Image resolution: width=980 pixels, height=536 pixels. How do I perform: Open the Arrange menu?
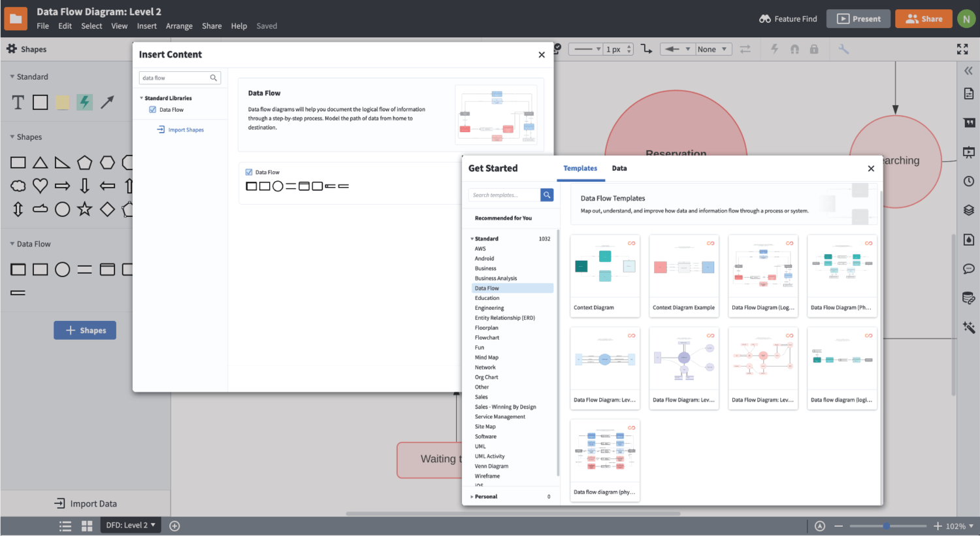(179, 26)
